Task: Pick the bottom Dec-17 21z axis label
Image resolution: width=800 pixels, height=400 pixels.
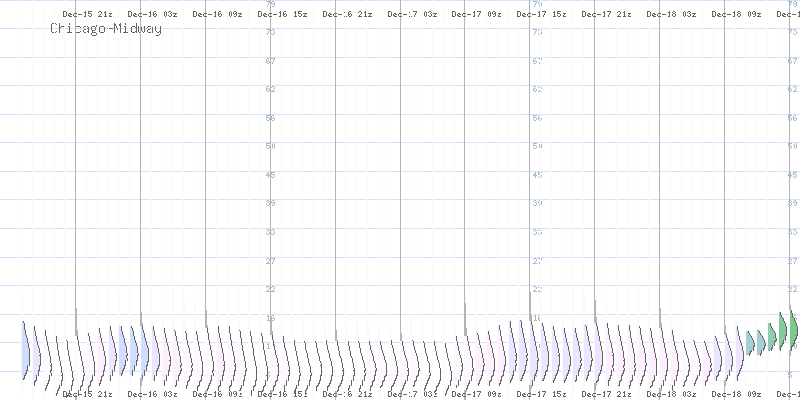Action: point(606,394)
